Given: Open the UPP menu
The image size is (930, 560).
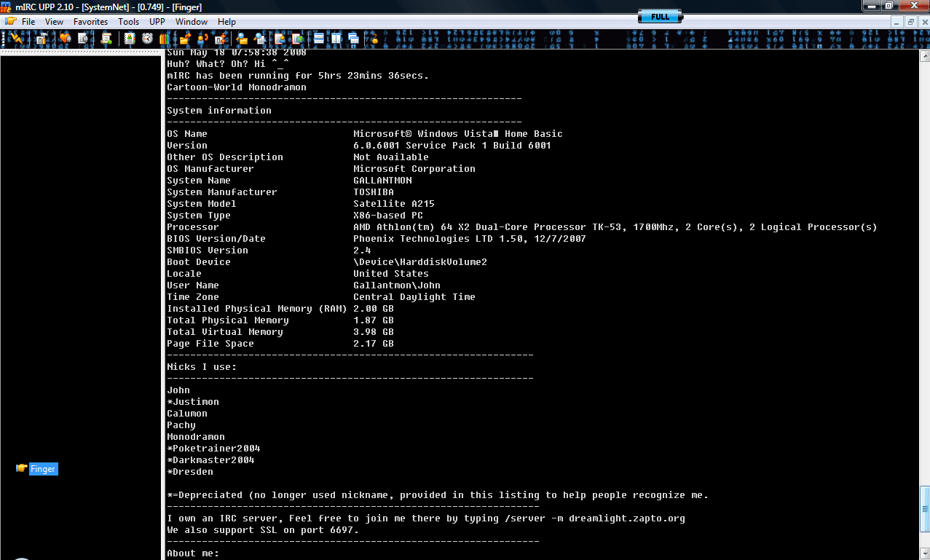Looking at the screenshot, I should click(157, 22).
